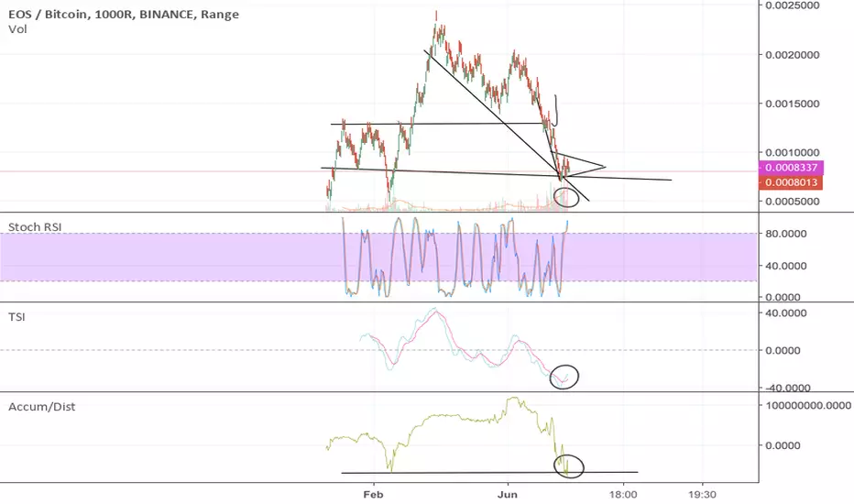Click the 0.0005000 price axis label
Viewport: 854px width, 504px height.
793,201
